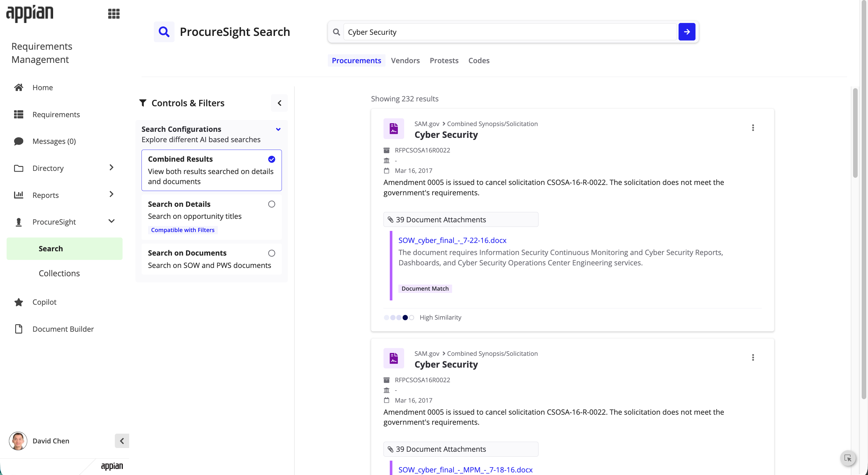Expand the Reports submenu chevron

[x=112, y=194]
